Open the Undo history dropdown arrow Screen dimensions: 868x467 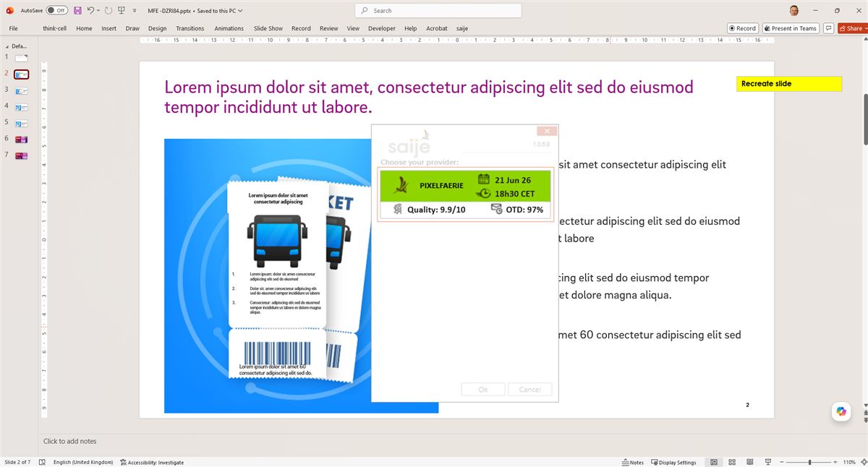point(98,11)
